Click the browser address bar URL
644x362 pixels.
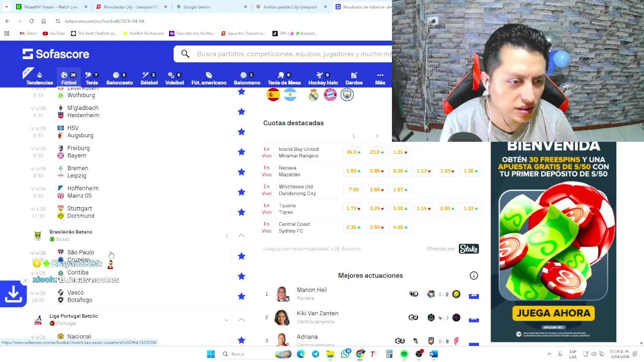tap(104, 21)
